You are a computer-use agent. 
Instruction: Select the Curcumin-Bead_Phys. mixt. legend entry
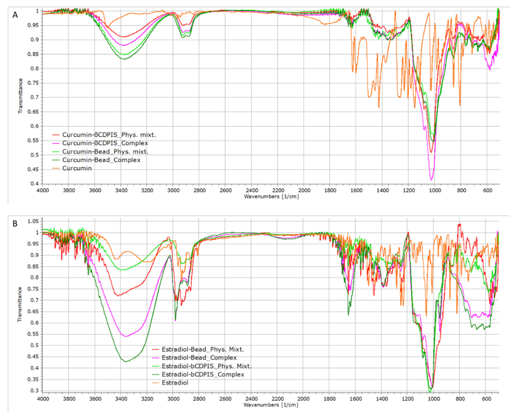[105, 152]
